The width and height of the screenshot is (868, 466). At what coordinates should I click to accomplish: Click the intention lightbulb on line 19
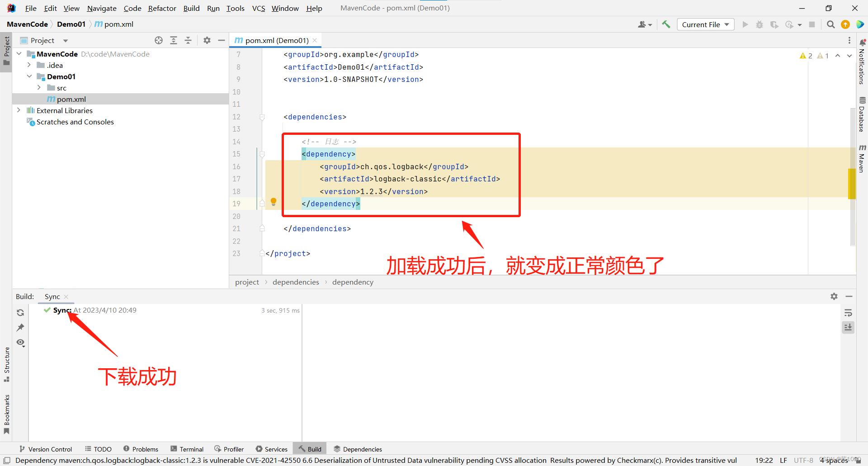pos(274,202)
